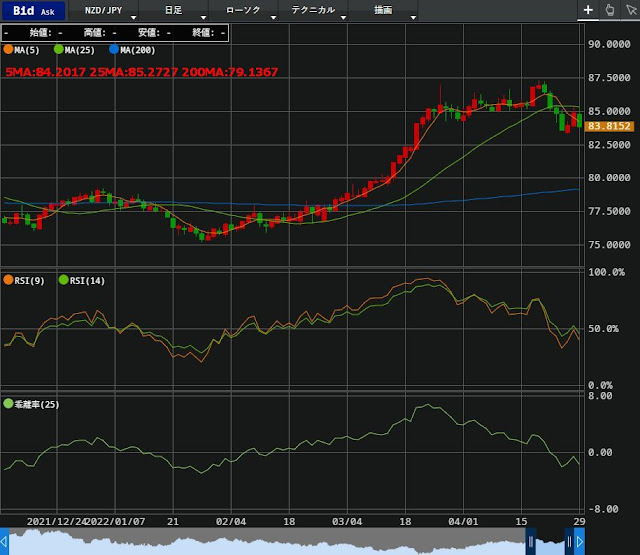Screen dimensions: 640x555
Task: Click the blue MA(200) legend dot
Action: tap(114, 50)
